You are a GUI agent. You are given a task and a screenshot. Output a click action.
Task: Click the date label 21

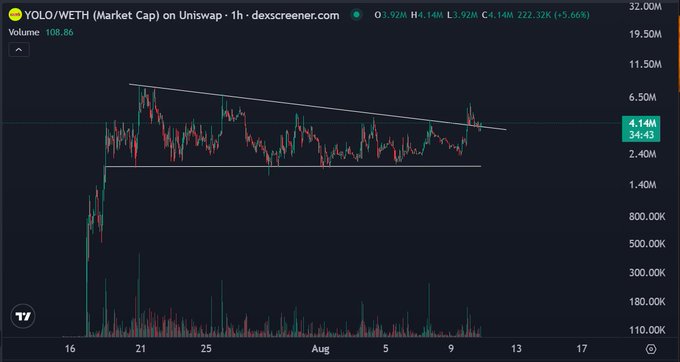click(141, 349)
